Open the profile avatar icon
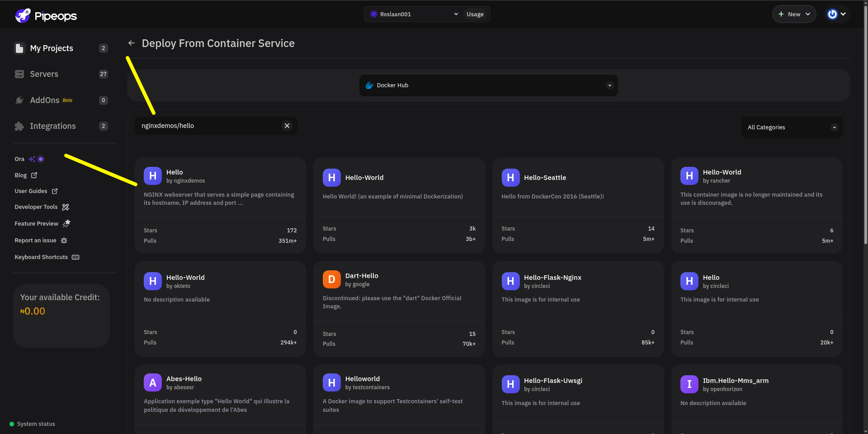 point(832,14)
